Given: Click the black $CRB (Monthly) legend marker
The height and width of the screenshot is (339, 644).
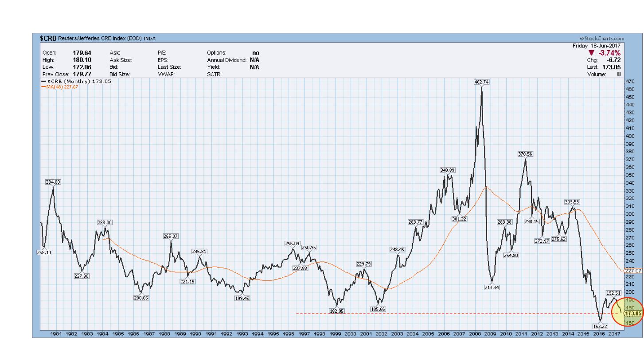Looking at the screenshot, I should point(43,82).
